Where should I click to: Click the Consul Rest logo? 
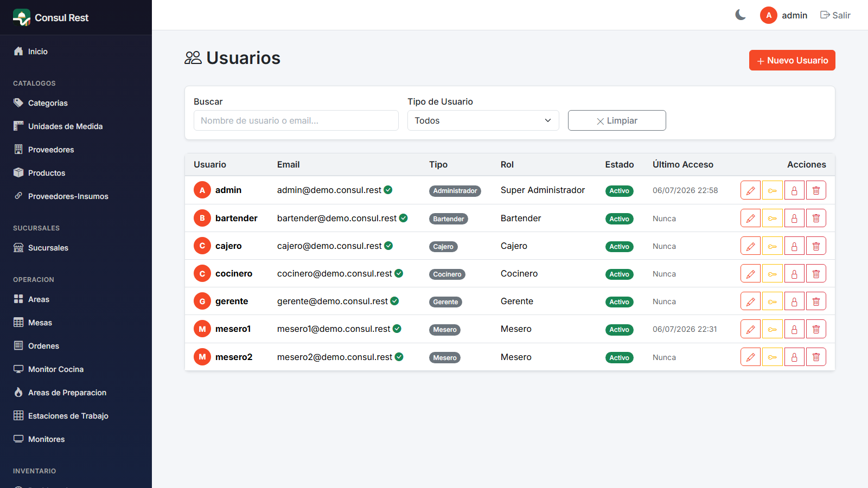pos(50,17)
